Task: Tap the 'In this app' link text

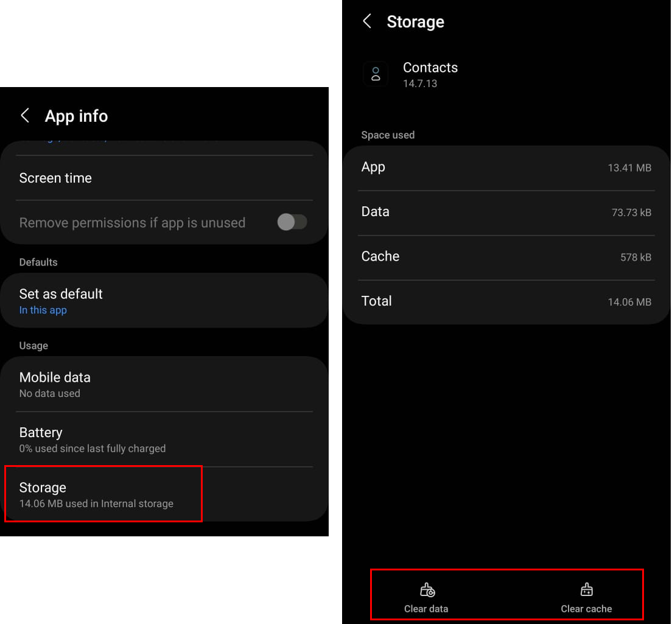Action: pos(43,310)
